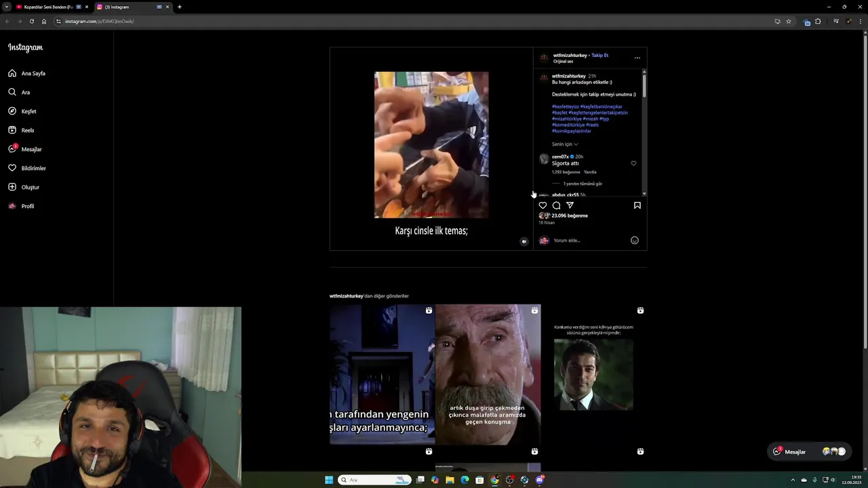The width and height of the screenshot is (868, 488).
Task: Open the taskbar clock and date
Action: click(x=852, y=480)
